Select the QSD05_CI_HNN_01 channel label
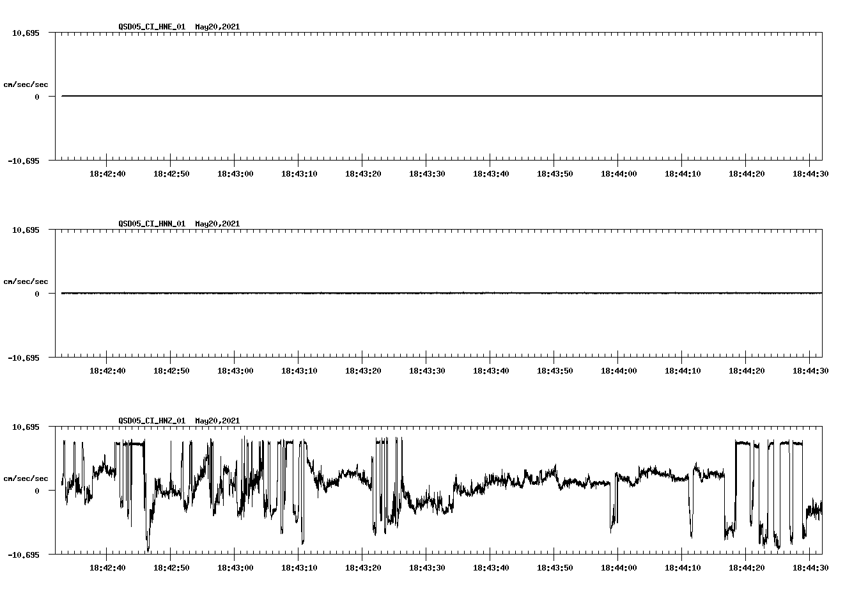Image resolution: width=868 pixels, height=591 pixels. point(153,224)
